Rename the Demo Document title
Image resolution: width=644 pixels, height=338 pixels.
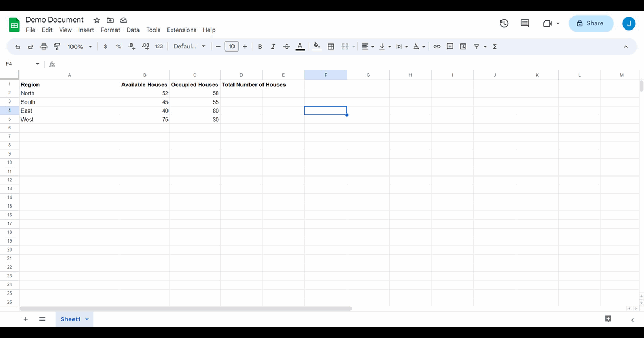[x=55, y=20]
